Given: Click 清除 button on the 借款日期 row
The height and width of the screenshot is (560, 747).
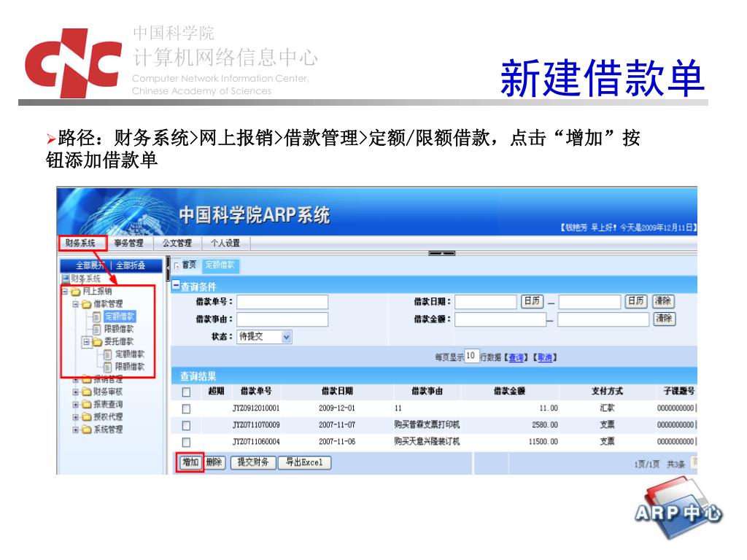Looking at the screenshot, I should pos(662,301).
